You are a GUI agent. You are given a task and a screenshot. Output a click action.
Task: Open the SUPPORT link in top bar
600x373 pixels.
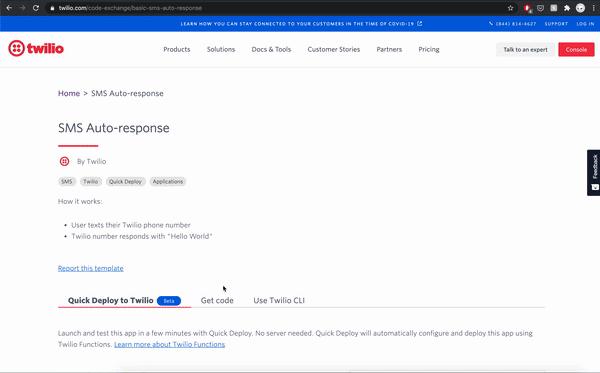point(556,24)
